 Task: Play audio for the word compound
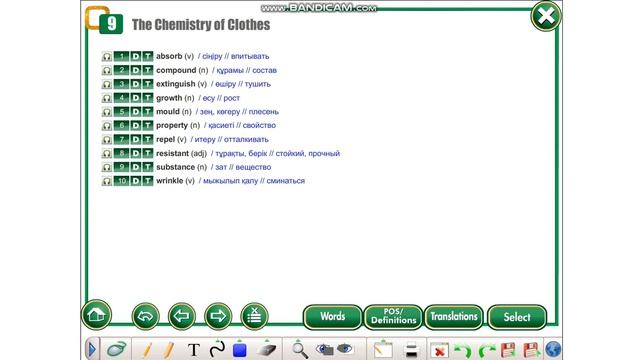click(x=107, y=70)
